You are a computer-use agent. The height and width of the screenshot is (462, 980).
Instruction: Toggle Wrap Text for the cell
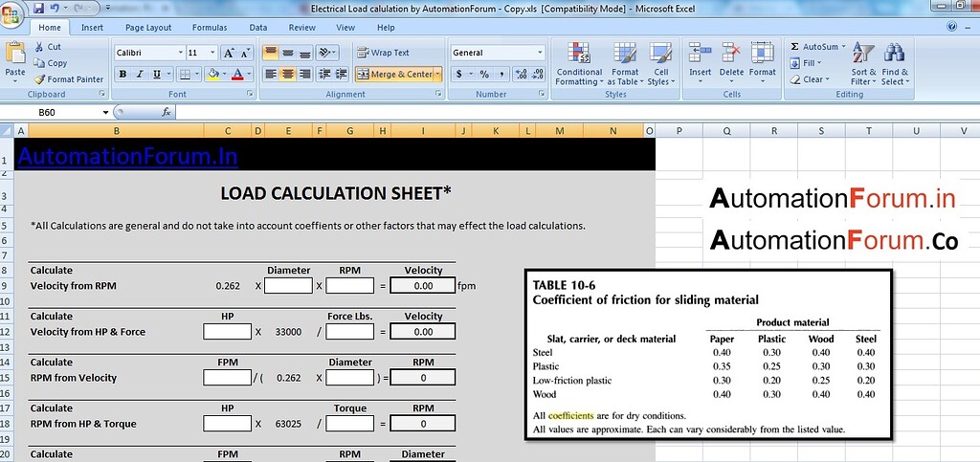click(383, 53)
